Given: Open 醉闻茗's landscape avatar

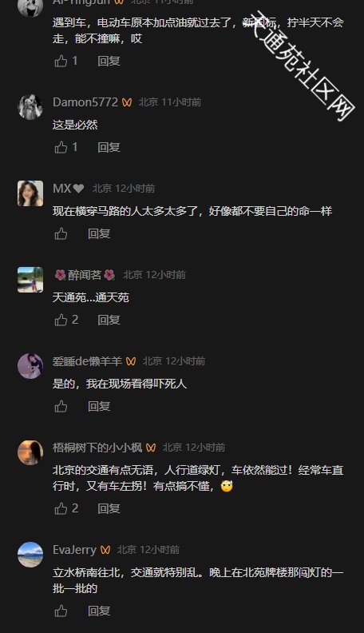Looking at the screenshot, I should coord(30,280).
